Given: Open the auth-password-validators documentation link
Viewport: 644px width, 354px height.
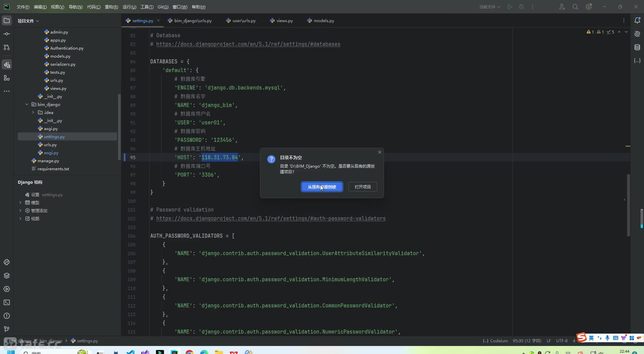Looking at the screenshot, I should coord(271,218).
